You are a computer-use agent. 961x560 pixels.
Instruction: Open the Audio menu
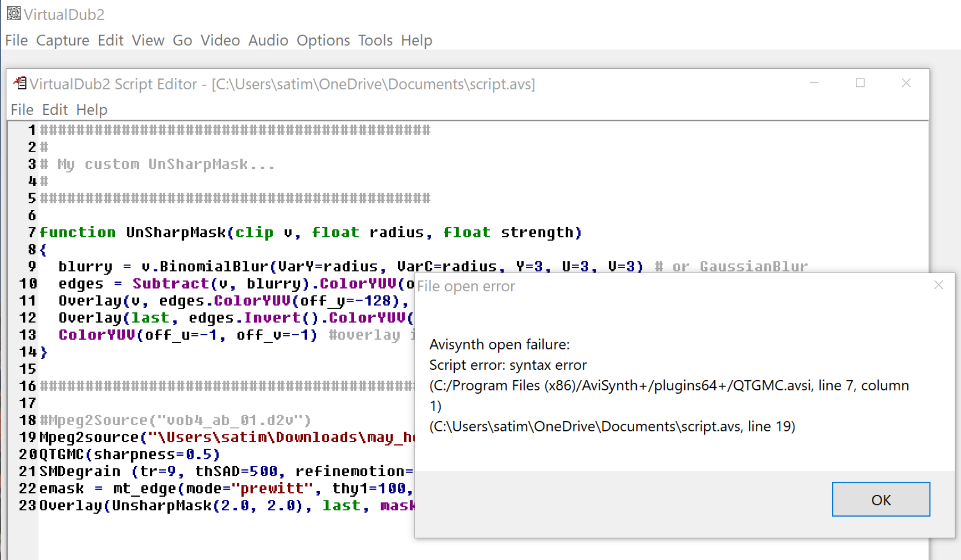pos(268,41)
